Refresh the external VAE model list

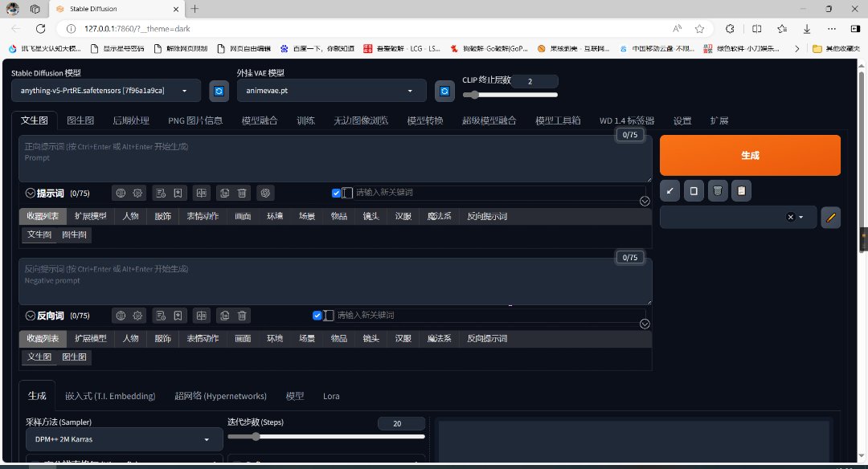pyautogui.click(x=444, y=92)
